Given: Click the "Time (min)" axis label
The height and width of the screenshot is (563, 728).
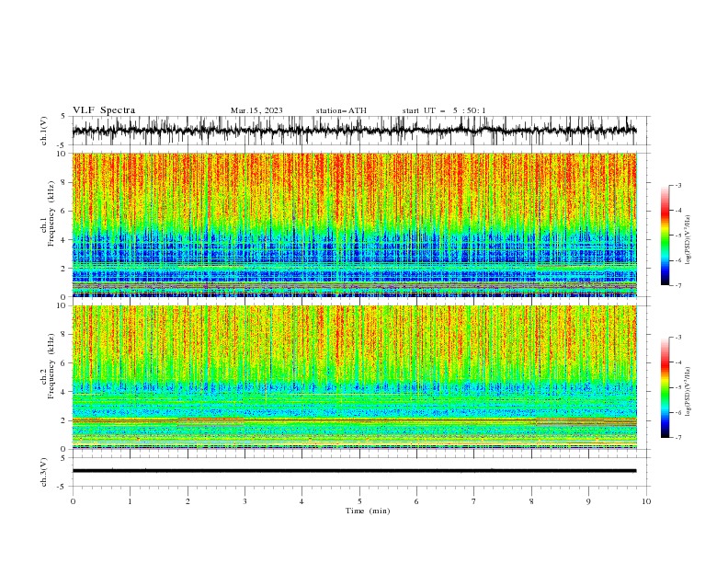Looking at the screenshot, I should tap(368, 511).
